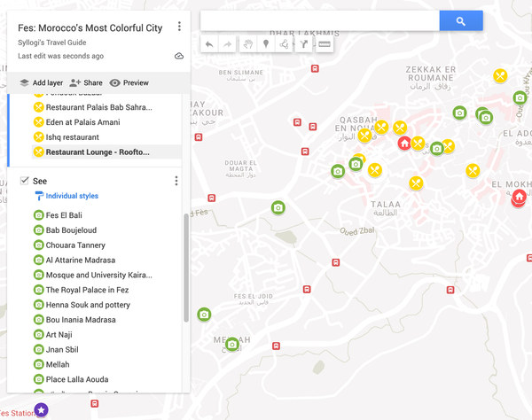Click yellow restaurant marker west of El Mokh

tap(473, 170)
